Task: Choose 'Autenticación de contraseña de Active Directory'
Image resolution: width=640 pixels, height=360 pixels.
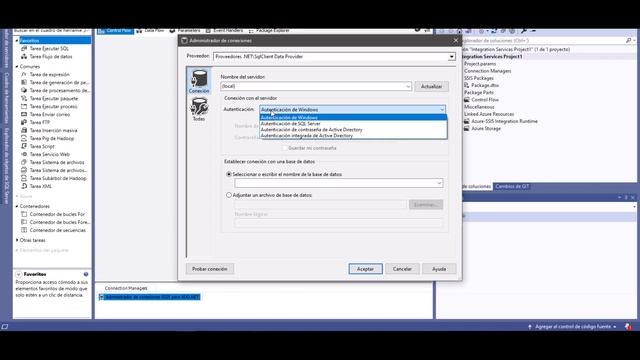Action: coord(353,129)
